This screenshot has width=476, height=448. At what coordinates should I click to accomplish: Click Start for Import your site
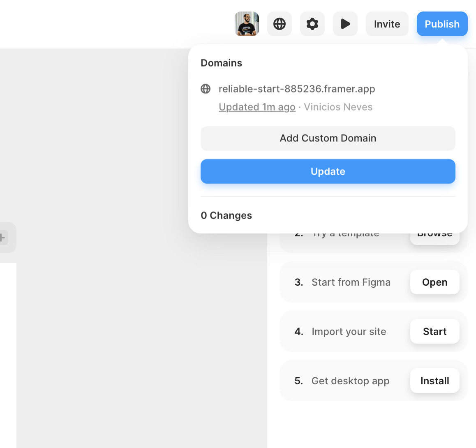pyautogui.click(x=435, y=331)
